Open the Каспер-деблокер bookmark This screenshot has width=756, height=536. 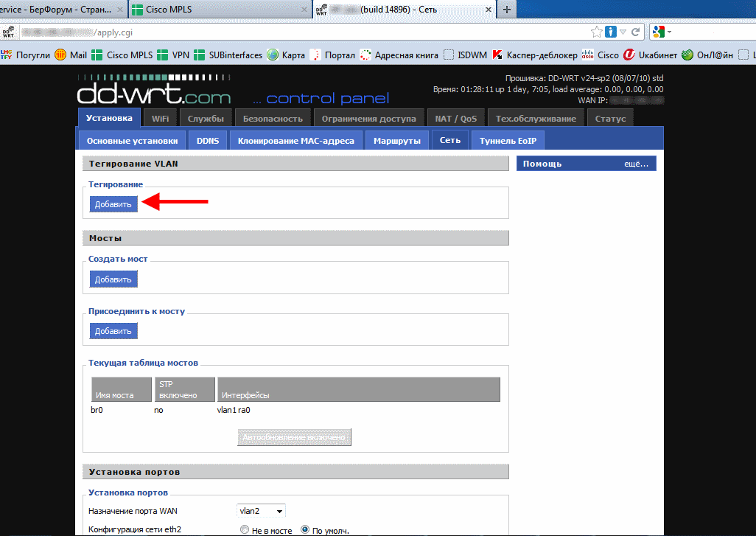pos(533,55)
